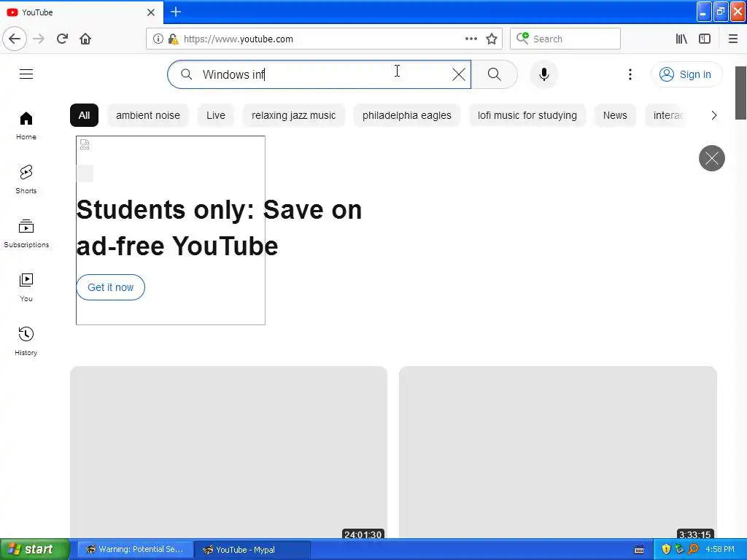Click the page vertical scrollbar thumb

[741, 93]
